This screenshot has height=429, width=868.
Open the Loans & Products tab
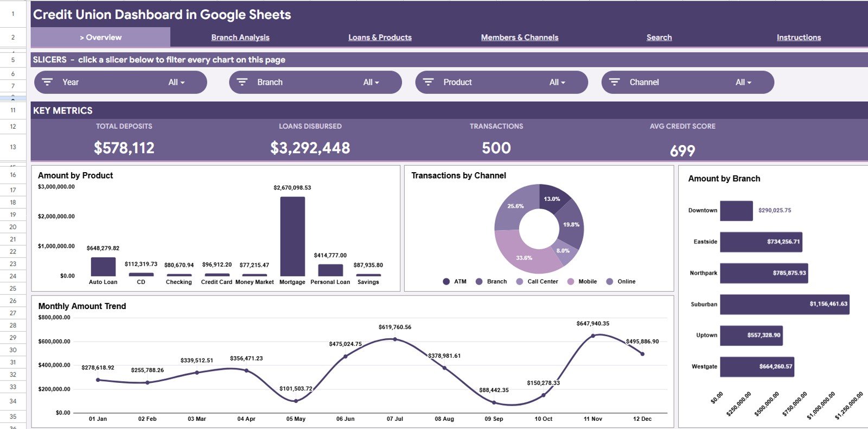coord(380,37)
